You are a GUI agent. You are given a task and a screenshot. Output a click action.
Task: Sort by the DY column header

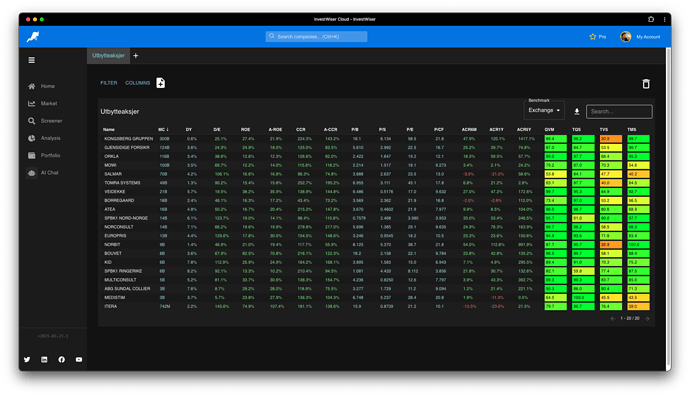189,129
